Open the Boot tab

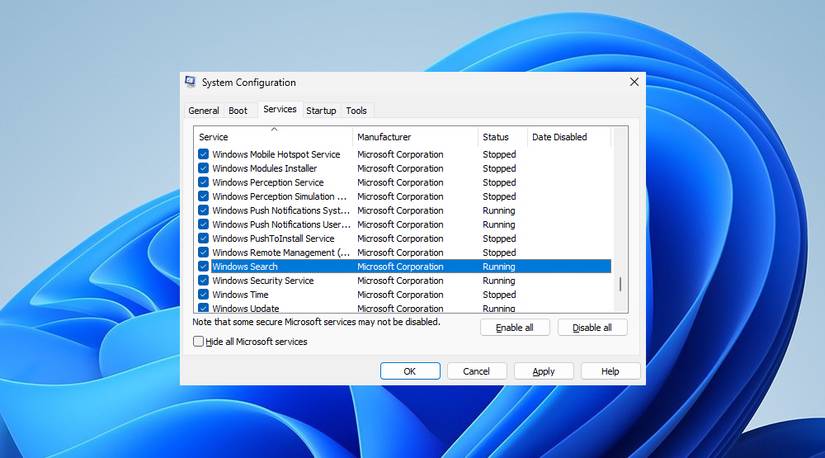(238, 111)
